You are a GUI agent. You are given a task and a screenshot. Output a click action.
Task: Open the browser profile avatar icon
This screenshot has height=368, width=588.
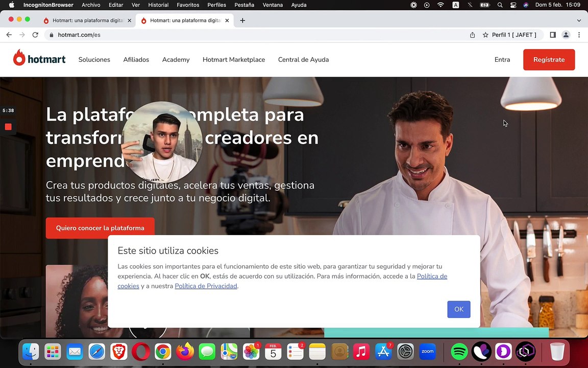(566, 35)
